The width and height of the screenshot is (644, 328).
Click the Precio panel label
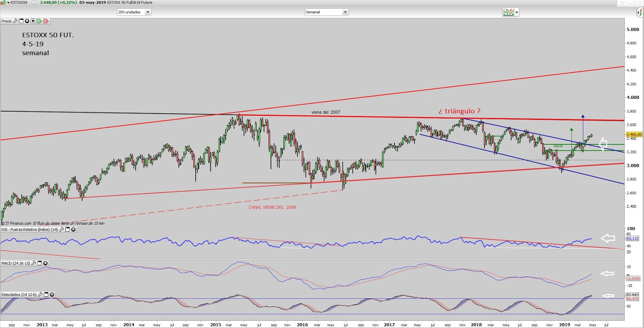pyautogui.click(x=6, y=21)
